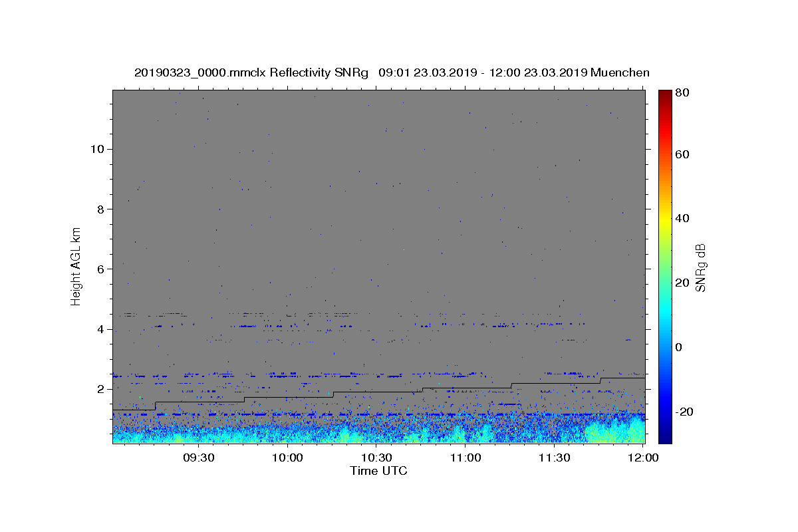Image resolution: width=798 pixels, height=532 pixels.
Task: Click the 'Time UTC' x-axis label
Action: coord(378,471)
